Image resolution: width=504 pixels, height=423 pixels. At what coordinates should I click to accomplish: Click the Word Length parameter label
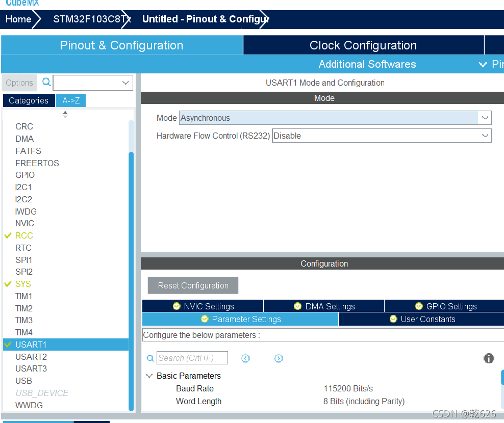[198, 402]
